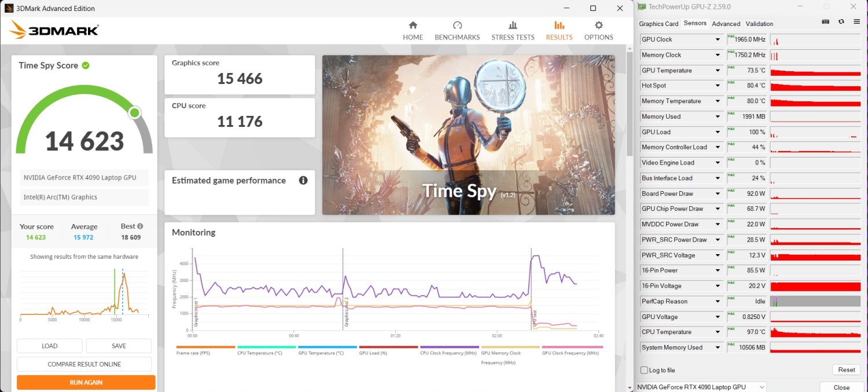Toggle the Frame rate (FPS) legend bar
The width and height of the screenshot is (868, 392).
205,347
